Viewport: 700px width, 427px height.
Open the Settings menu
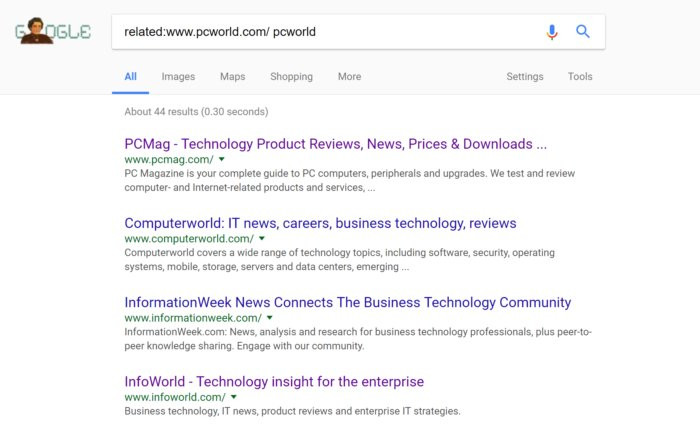coord(524,77)
